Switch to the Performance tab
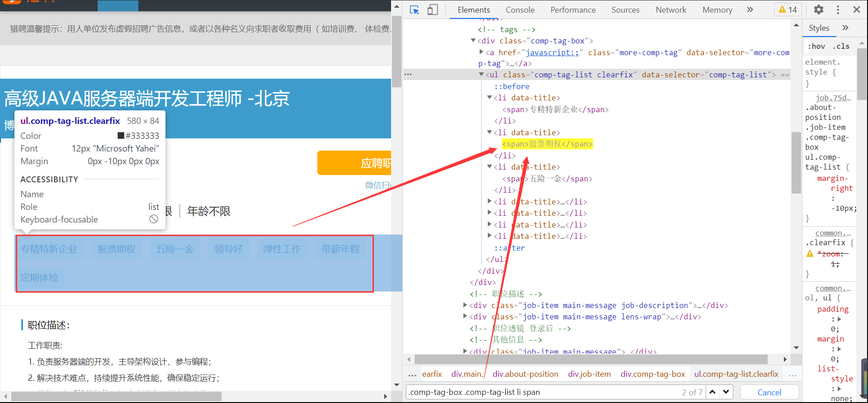This screenshot has width=868, height=403. pos(573,10)
